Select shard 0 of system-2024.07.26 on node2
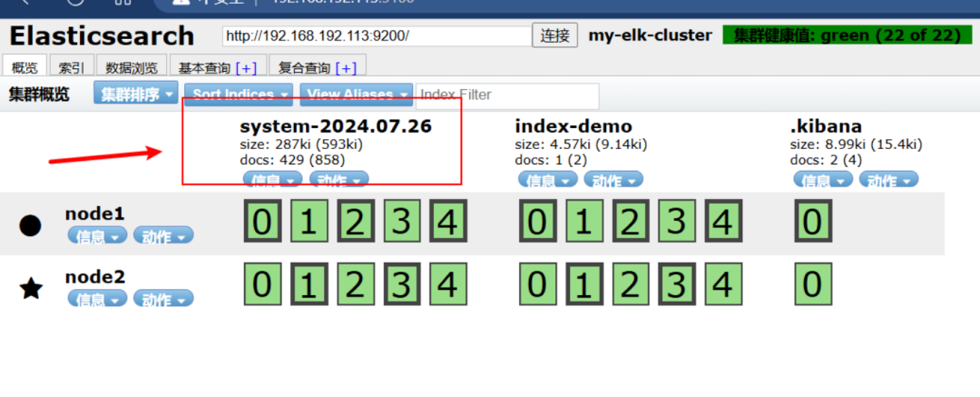 point(263,284)
